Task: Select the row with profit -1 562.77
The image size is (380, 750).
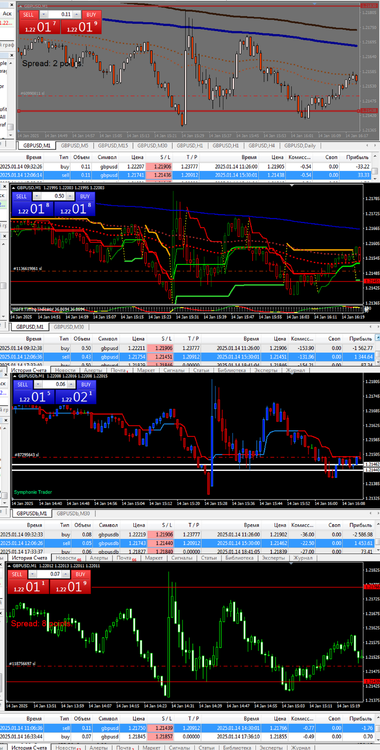Action: click(x=186, y=348)
